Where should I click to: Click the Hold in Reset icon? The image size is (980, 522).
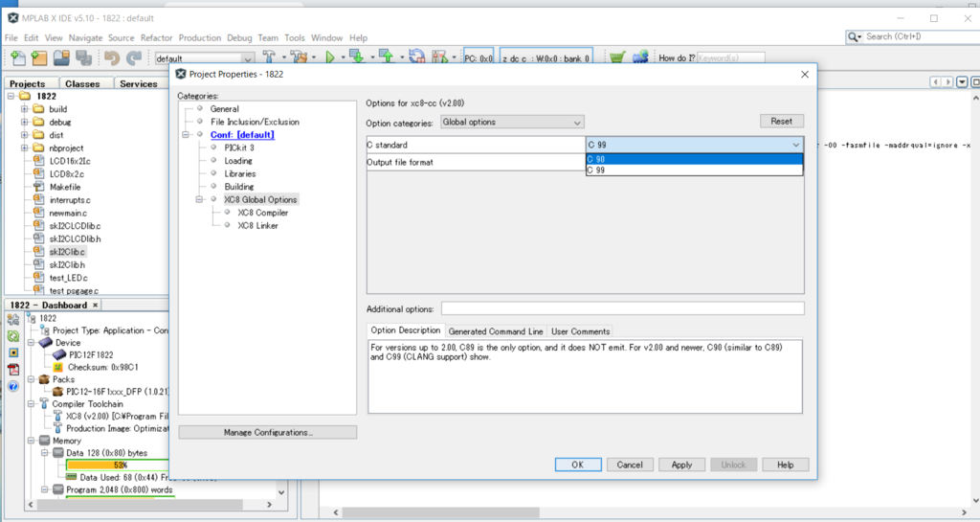[x=417, y=57]
